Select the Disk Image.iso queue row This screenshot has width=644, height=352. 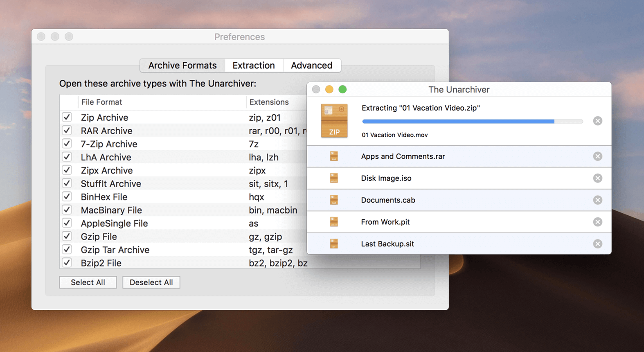point(459,178)
